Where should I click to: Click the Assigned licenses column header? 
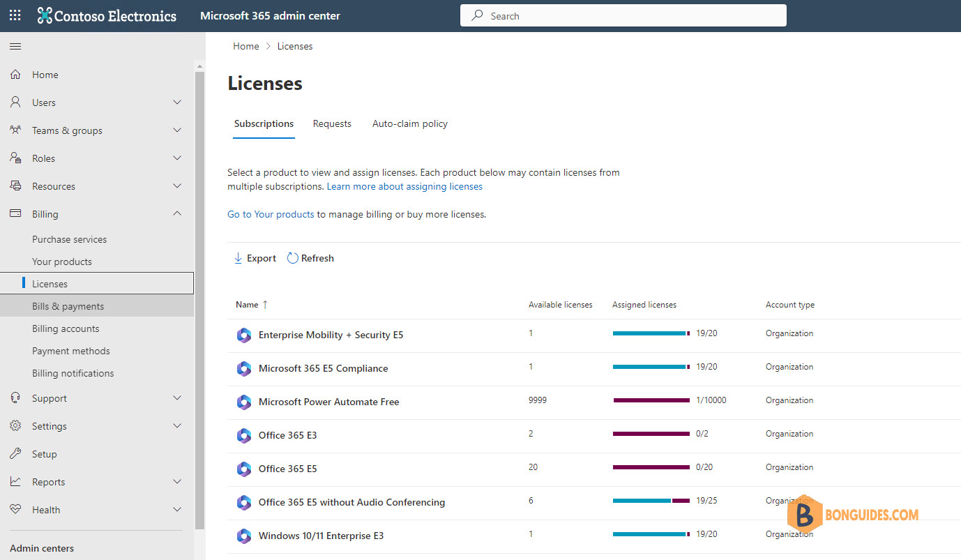[x=644, y=305]
